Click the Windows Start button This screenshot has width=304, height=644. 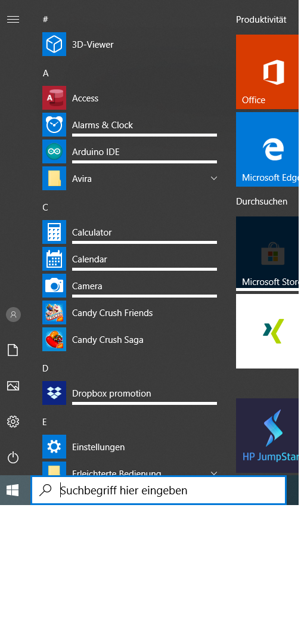pyautogui.click(x=13, y=490)
